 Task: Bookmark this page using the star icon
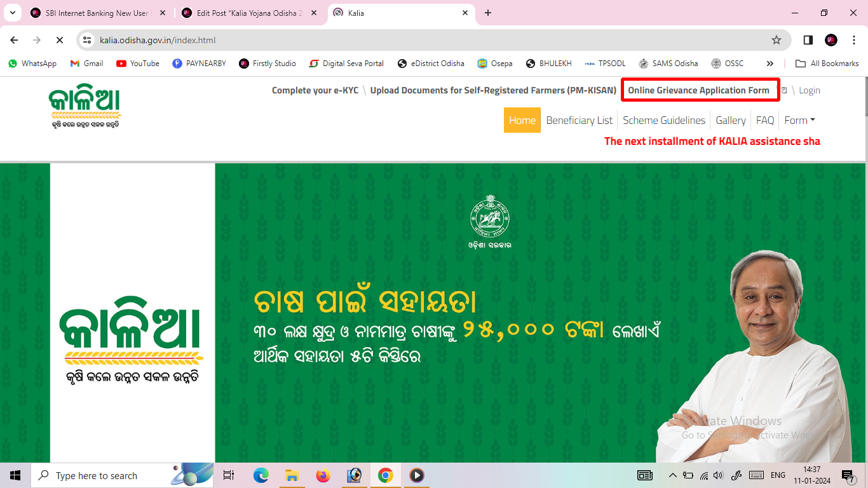pyautogui.click(x=776, y=39)
